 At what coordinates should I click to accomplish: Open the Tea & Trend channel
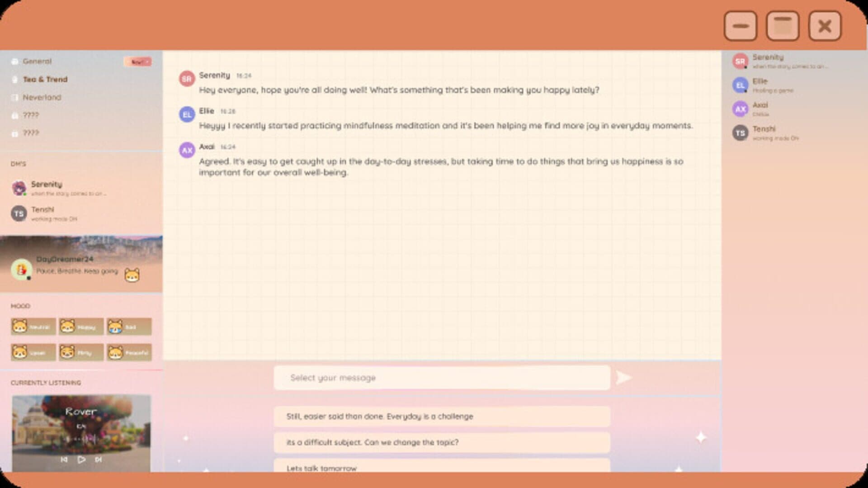click(45, 79)
